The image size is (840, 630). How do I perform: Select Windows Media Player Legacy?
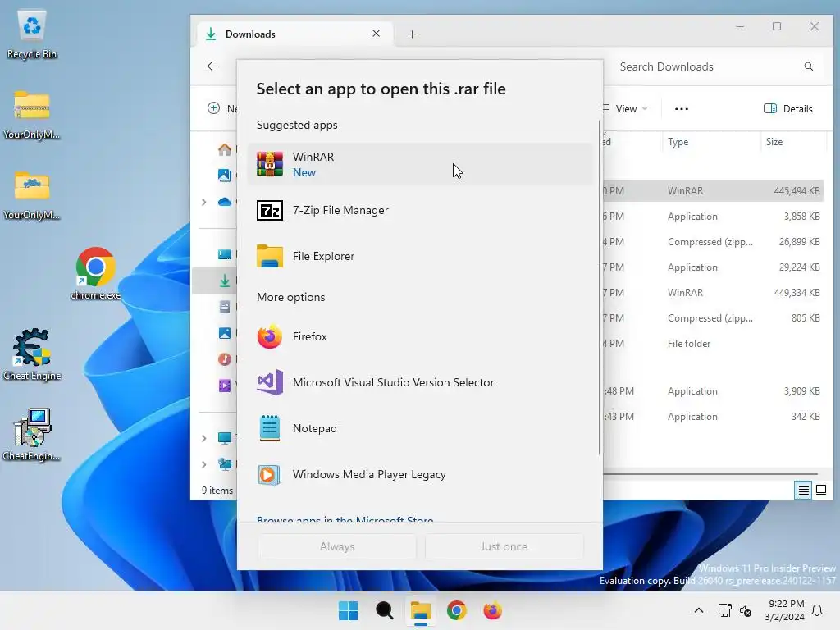(420, 475)
